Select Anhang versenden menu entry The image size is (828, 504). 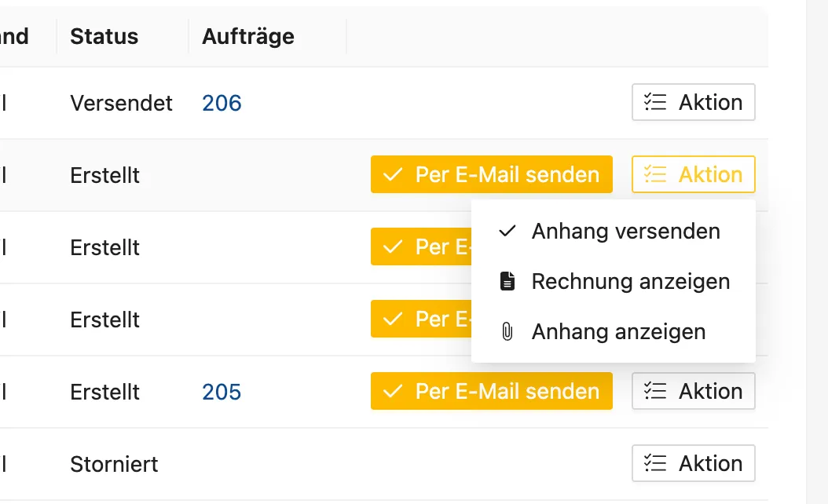coord(613,231)
